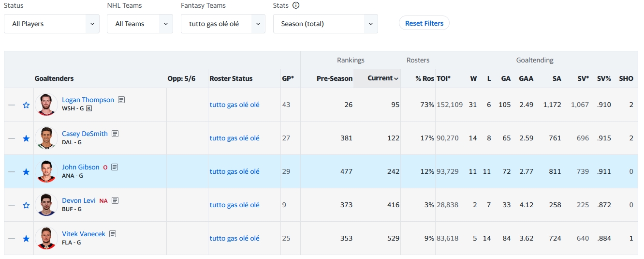The height and width of the screenshot is (259, 644).
Task: Expand the NHL Teams dropdown
Action: [140, 24]
